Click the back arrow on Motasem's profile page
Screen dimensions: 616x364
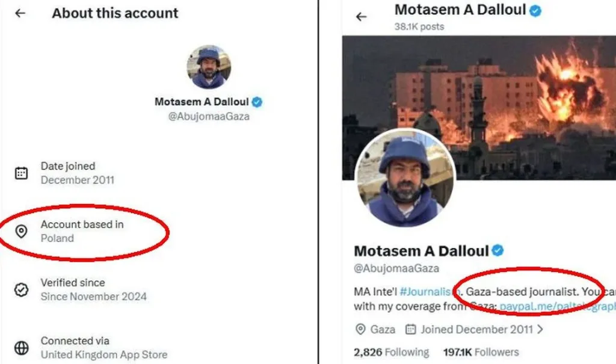(x=360, y=17)
